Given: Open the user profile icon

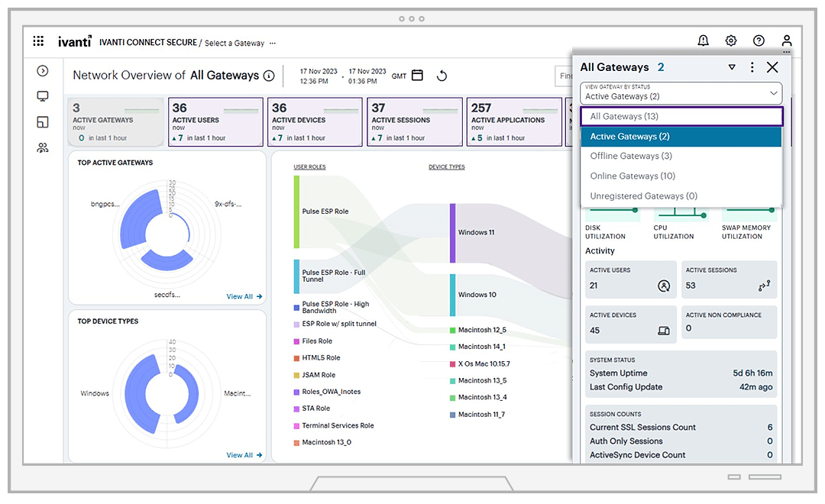Looking at the screenshot, I should pos(787,40).
